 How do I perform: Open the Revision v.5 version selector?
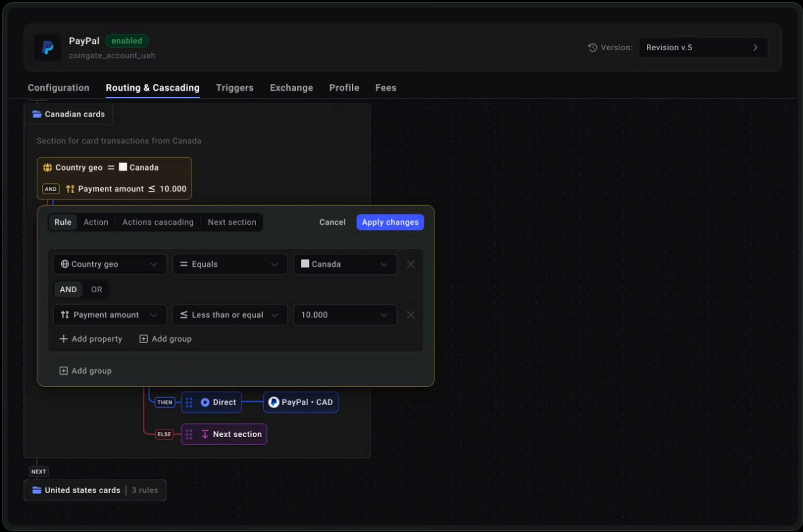click(703, 47)
